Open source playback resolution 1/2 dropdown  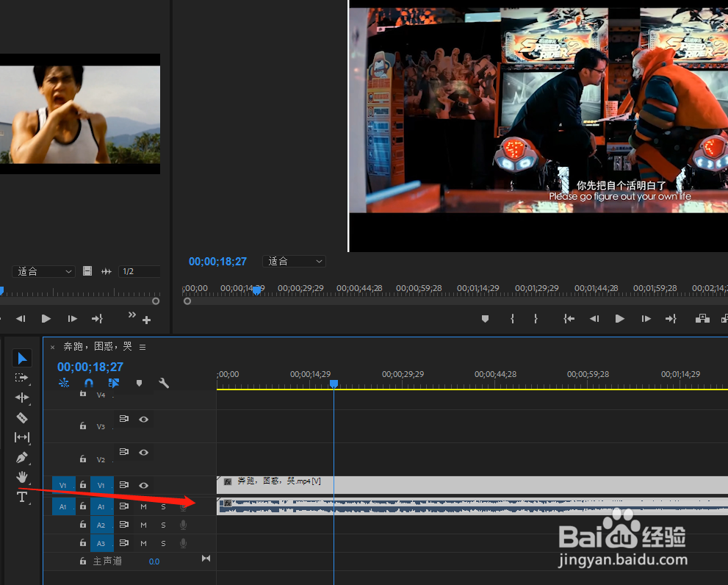click(x=140, y=271)
